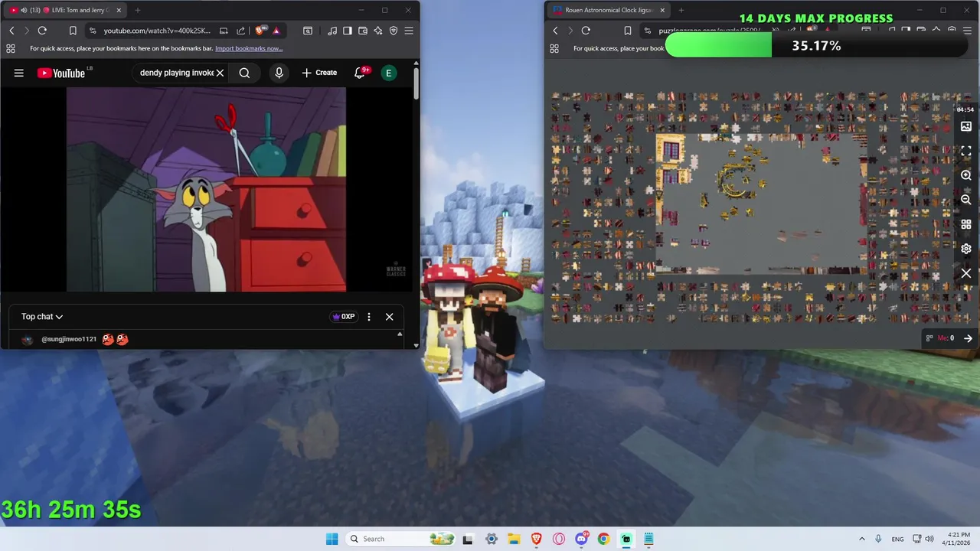Clear the YouTube search query with X

(220, 73)
